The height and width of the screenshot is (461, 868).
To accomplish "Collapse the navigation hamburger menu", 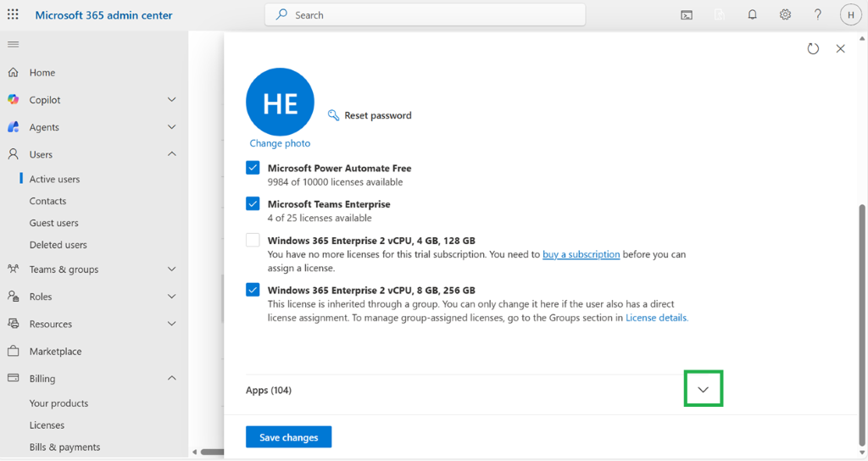I will pyautogui.click(x=14, y=44).
